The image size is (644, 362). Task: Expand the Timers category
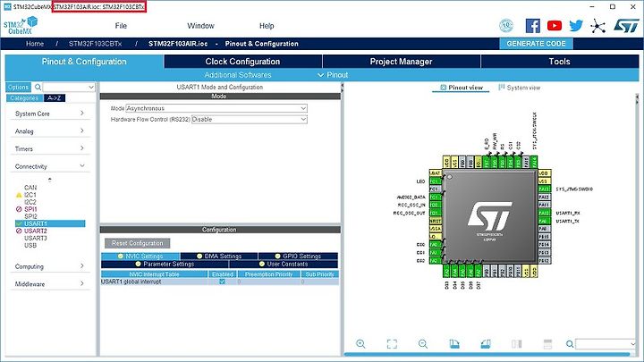pyautogui.click(x=49, y=148)
